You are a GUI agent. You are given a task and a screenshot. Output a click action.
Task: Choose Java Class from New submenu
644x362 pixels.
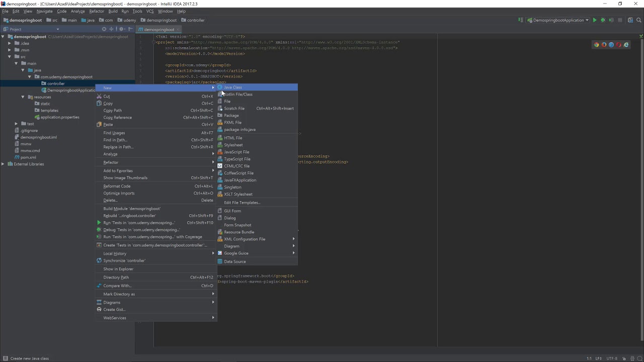click(x=257, y=87)
